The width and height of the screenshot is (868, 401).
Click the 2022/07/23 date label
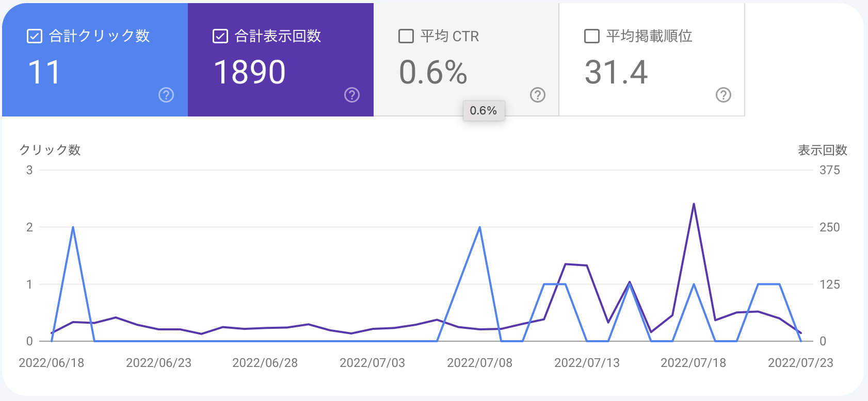click(801, 363)
